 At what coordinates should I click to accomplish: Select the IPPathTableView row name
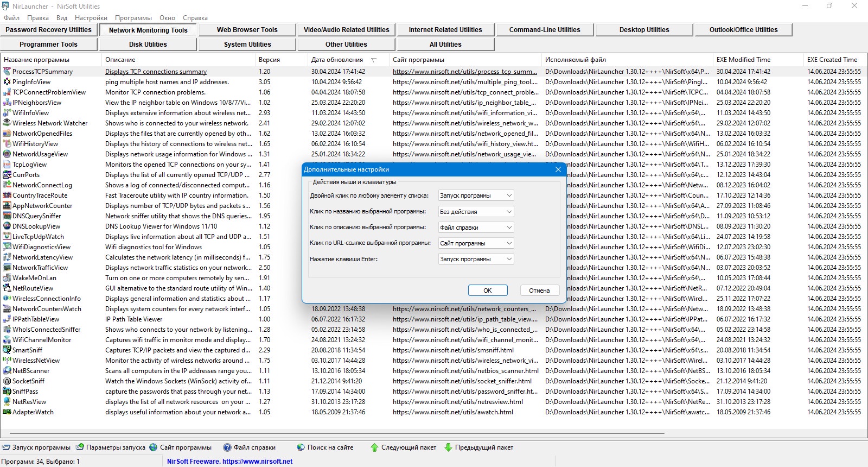(x=36, y=319)
